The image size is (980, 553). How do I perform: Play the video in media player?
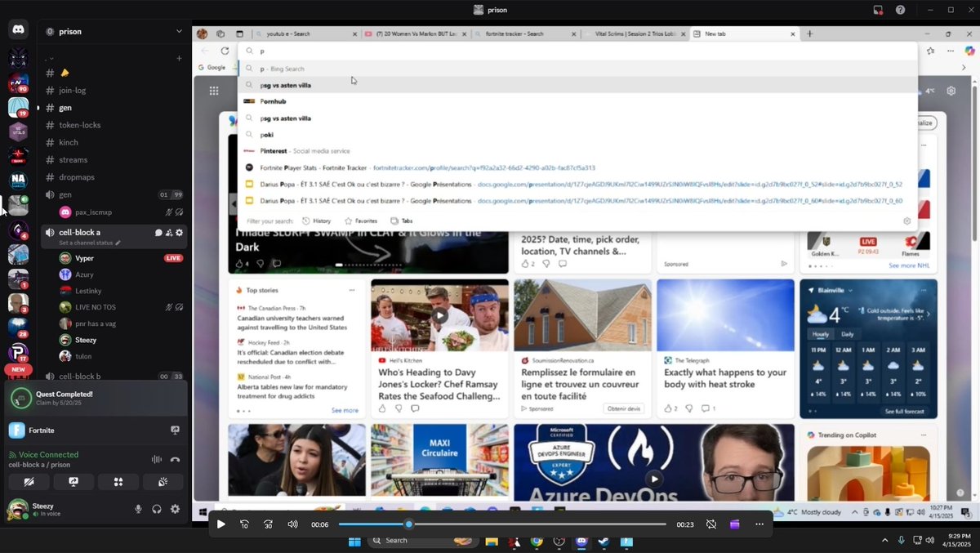[x=220, y=524]
